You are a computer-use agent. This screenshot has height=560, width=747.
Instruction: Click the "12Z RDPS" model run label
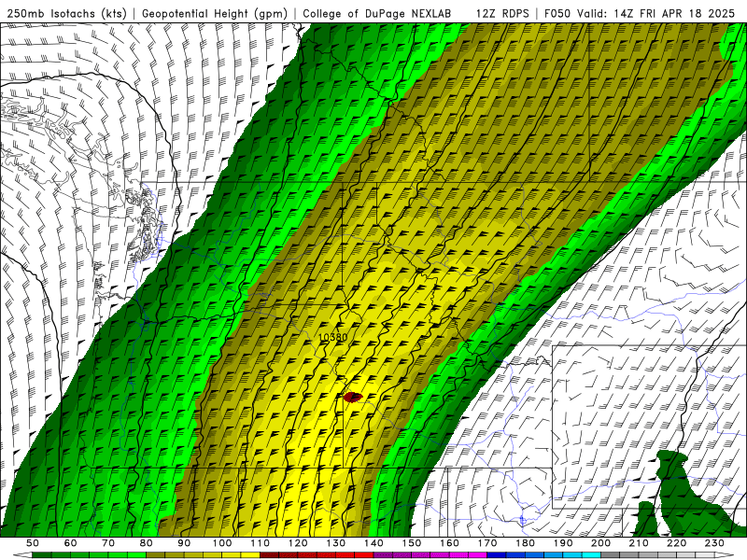[502, 14]
